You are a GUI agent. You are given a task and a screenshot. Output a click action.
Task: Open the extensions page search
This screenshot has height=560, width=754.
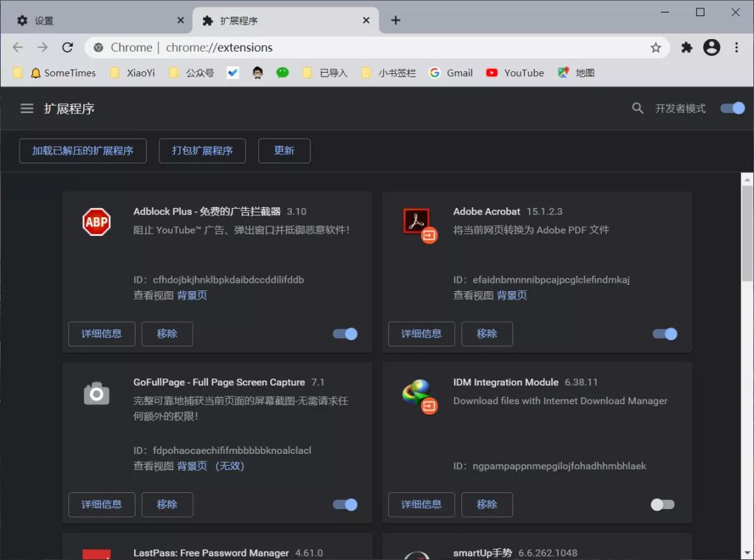(x=637, y=108)
